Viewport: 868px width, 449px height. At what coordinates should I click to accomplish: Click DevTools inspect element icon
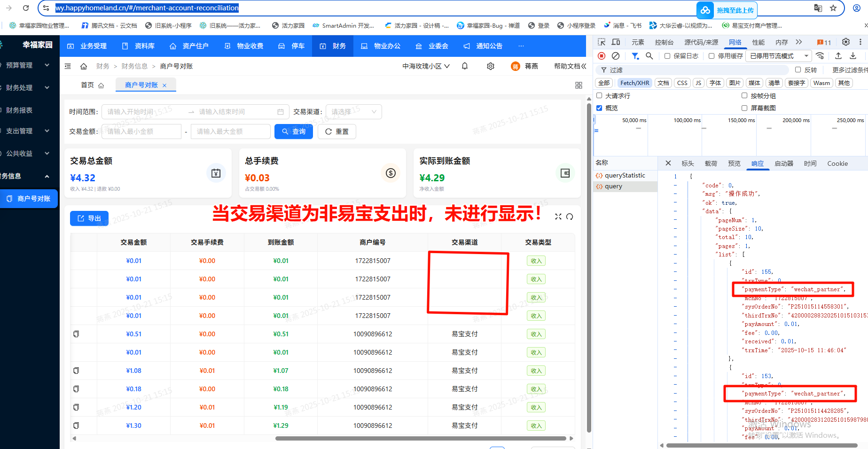point(602,42)
